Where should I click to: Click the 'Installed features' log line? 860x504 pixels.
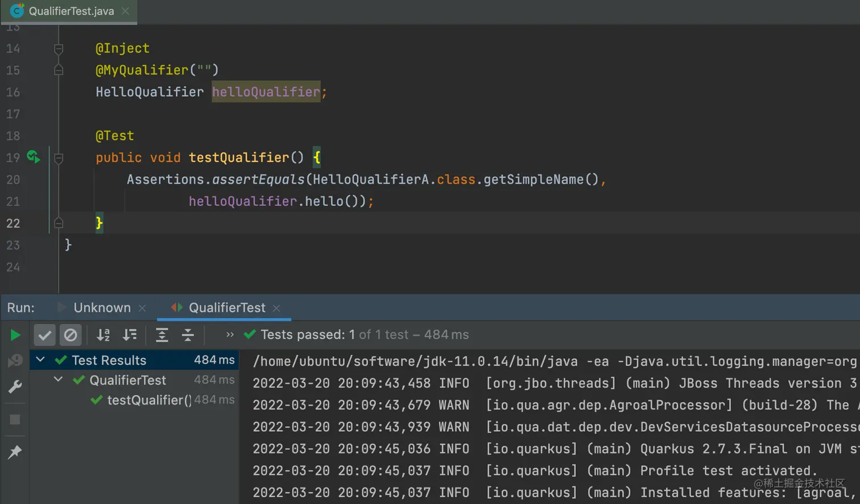click(x=555, y=493)
